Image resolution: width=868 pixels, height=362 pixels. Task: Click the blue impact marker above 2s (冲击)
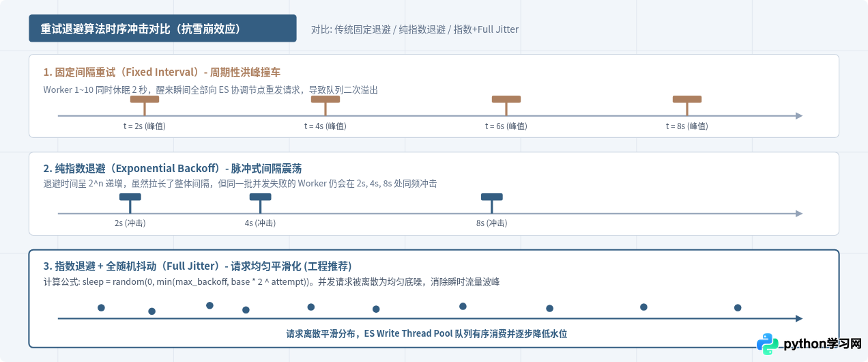click(130, 197)
